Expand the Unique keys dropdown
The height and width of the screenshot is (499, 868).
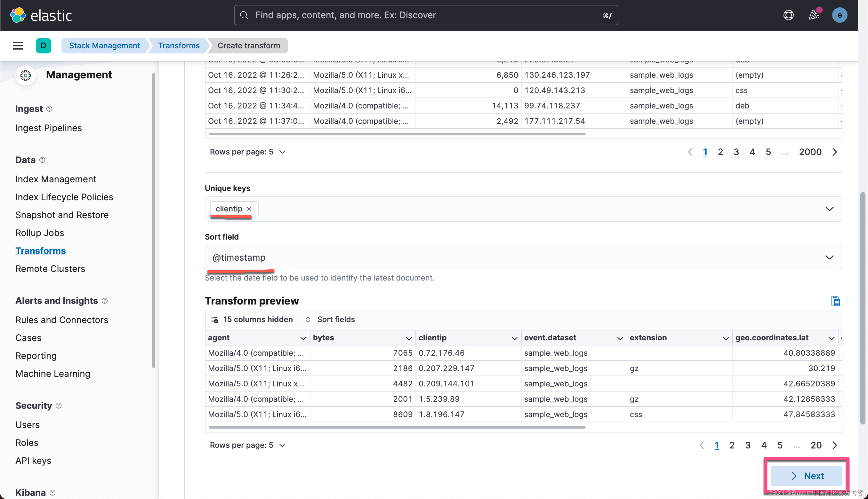(829, 209)
